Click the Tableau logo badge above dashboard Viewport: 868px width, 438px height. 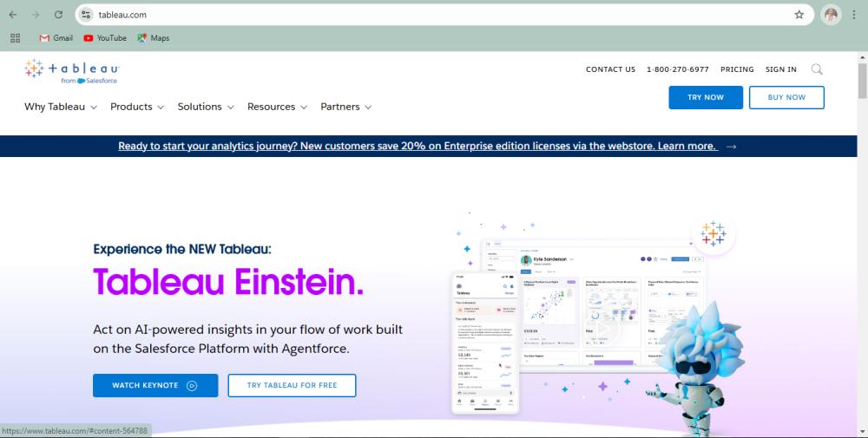[x=713, y=233]
